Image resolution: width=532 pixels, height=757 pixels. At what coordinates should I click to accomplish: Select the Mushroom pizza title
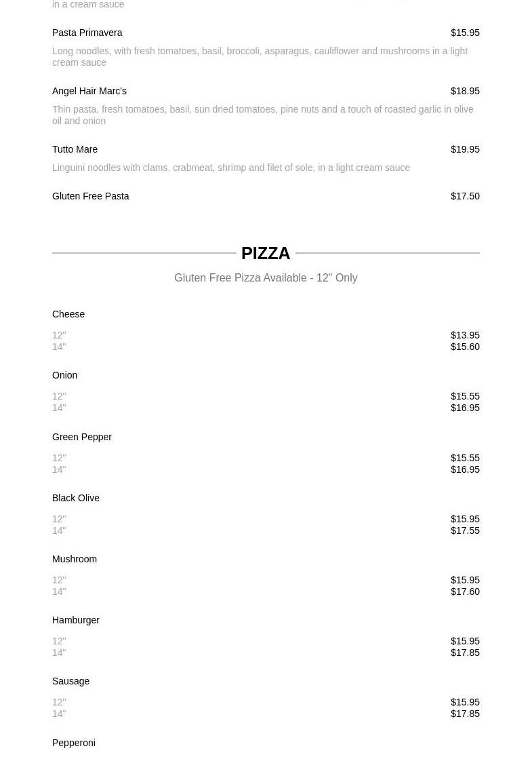tap(74, 559)
